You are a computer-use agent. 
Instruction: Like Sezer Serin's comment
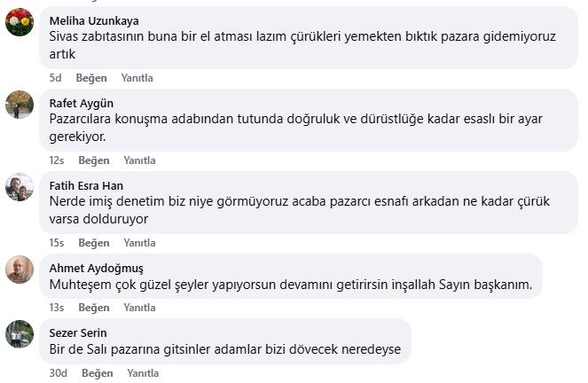point(98,373)
